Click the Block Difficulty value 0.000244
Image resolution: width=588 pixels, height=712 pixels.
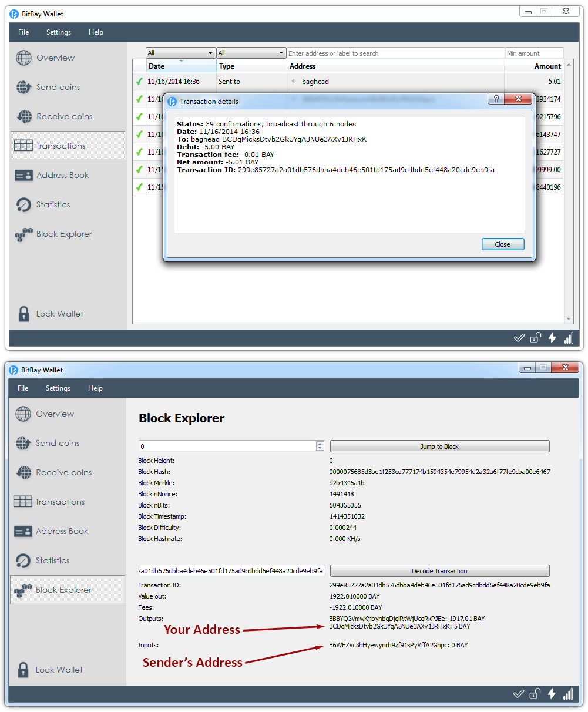coord(343,528)
